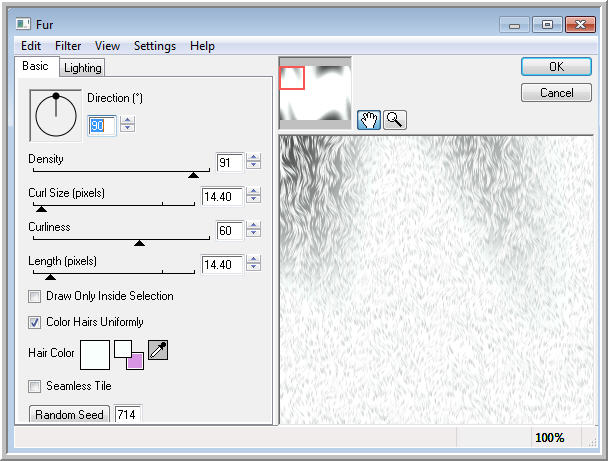The width and height of the screenshot is (608, 461).
Task: Click the direction dial control
Action: [56, 115]
